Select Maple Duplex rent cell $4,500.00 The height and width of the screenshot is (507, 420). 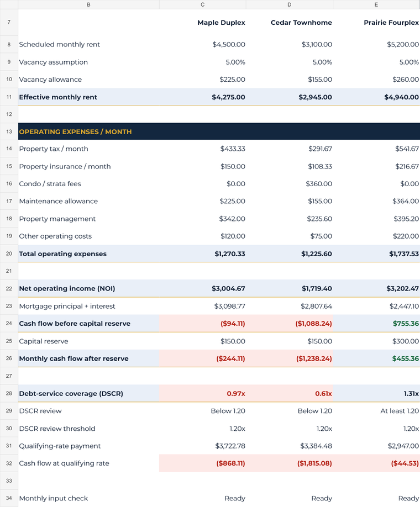coord(203,45)
